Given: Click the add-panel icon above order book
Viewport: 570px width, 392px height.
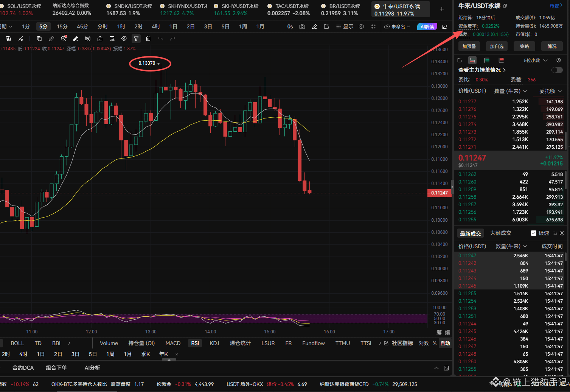Looking at the screenshot, I should [460, 60].
